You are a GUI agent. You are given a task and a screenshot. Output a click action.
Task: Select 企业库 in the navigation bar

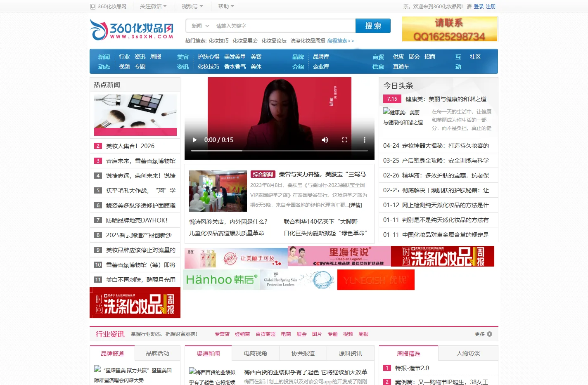coord(321,66)
